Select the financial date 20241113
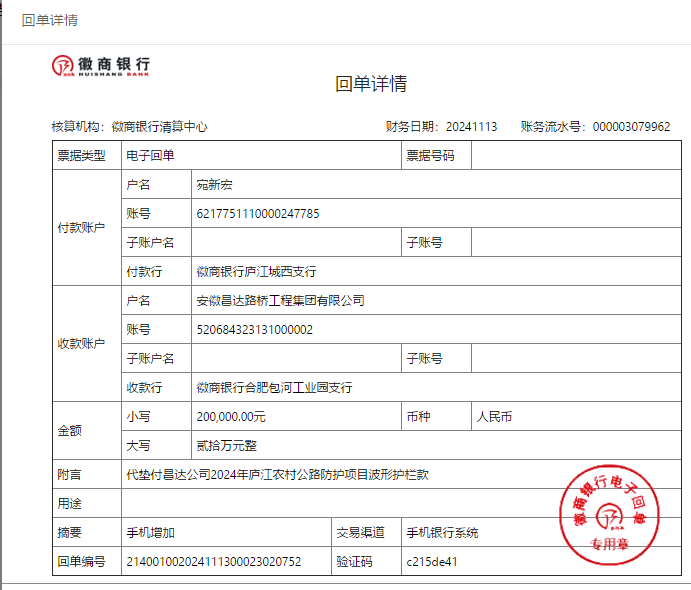Image resolution: width=691 pixels, height=590 pixels. (471, 127)
